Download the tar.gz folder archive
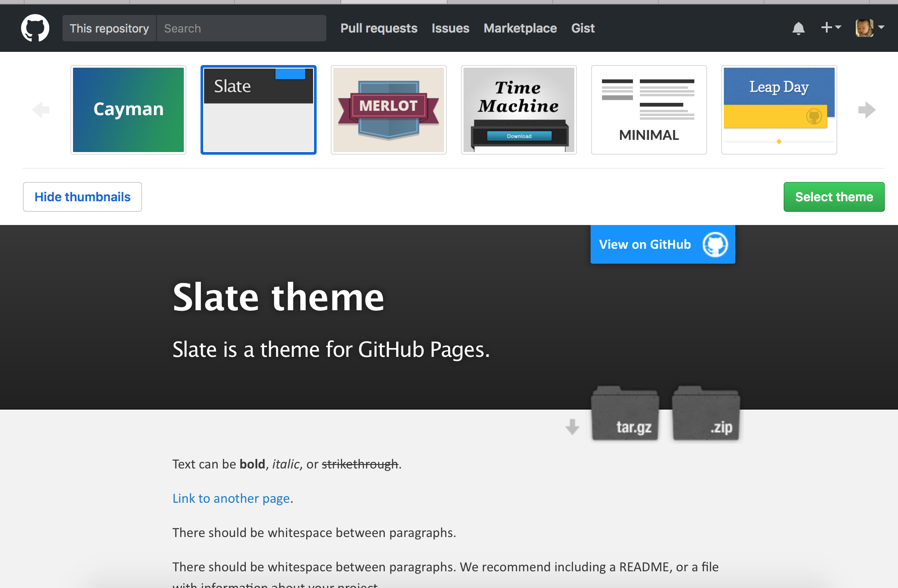898x588 pixels. click(x=624, y=414)
